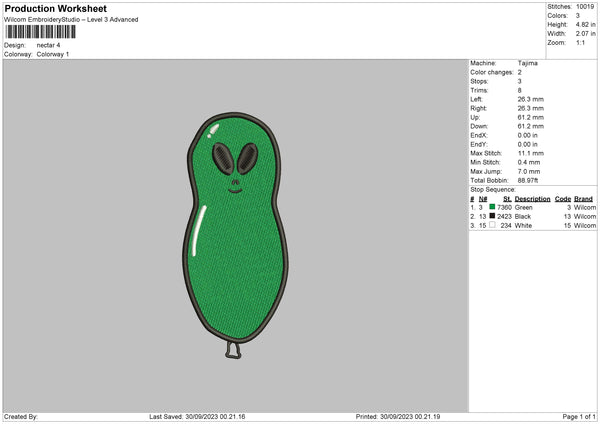Click the stitch count '234' in White row

point(506,226)
